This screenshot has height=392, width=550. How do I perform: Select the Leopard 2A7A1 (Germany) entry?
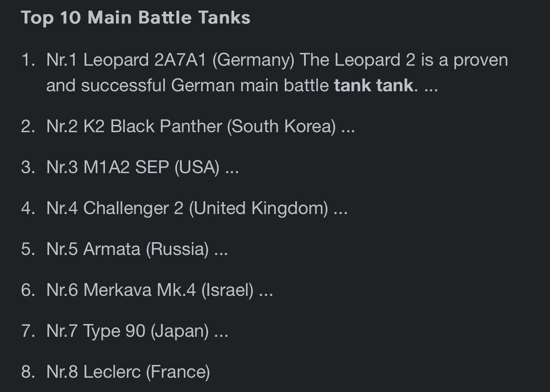point(277,72)
